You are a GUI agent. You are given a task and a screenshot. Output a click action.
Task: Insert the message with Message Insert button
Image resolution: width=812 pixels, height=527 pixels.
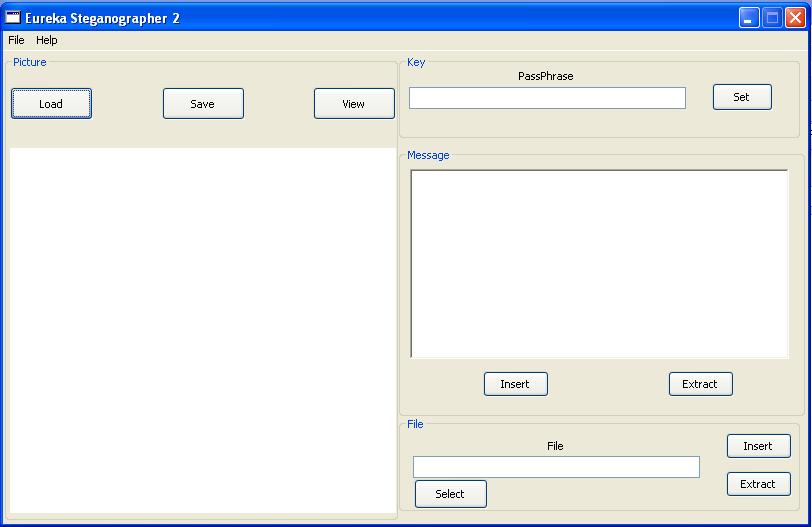(516, 384)
